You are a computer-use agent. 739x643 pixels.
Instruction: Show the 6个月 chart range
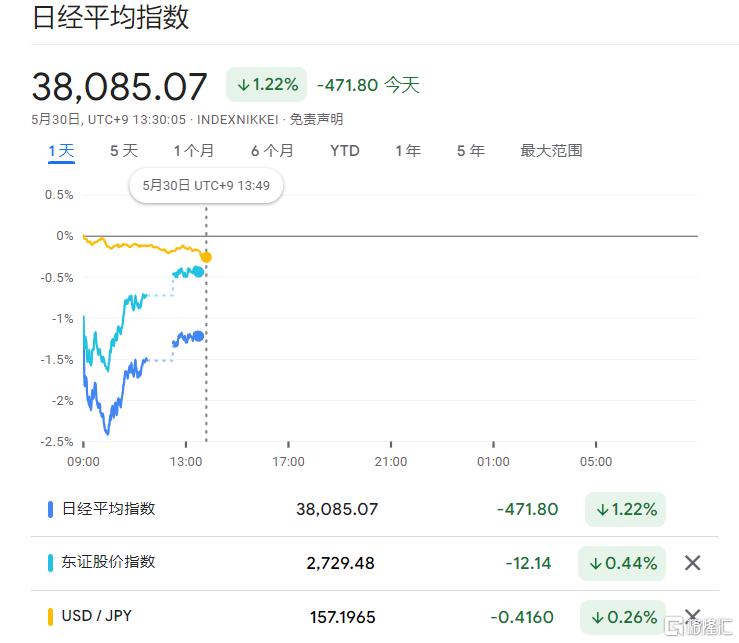(272, 151)
